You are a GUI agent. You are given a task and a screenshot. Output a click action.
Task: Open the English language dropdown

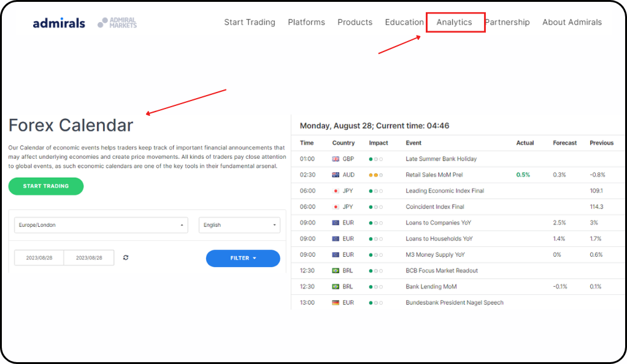pyautogui.click(x=239, y=225)
